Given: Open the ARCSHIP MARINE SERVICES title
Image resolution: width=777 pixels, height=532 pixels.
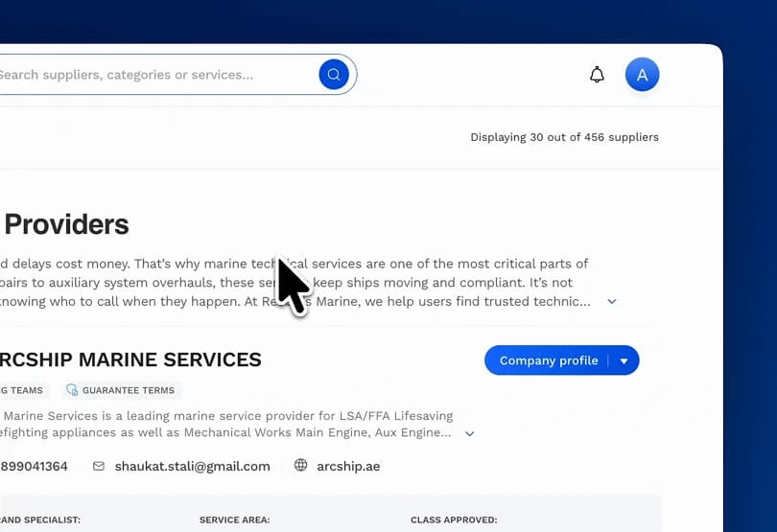Looking at the screenshot, I should click(x=130, y=359).
